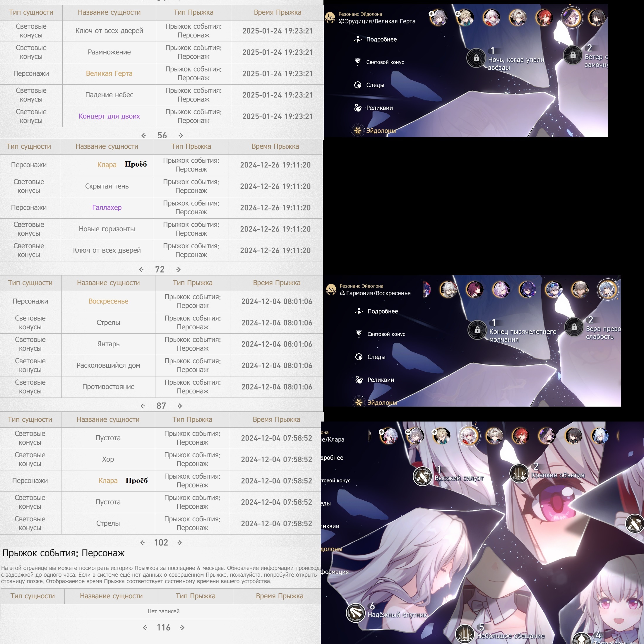This screenshot has height=644, width=644.
Task: Click previous-page arrow beside page 116
Action: point(145,627)
